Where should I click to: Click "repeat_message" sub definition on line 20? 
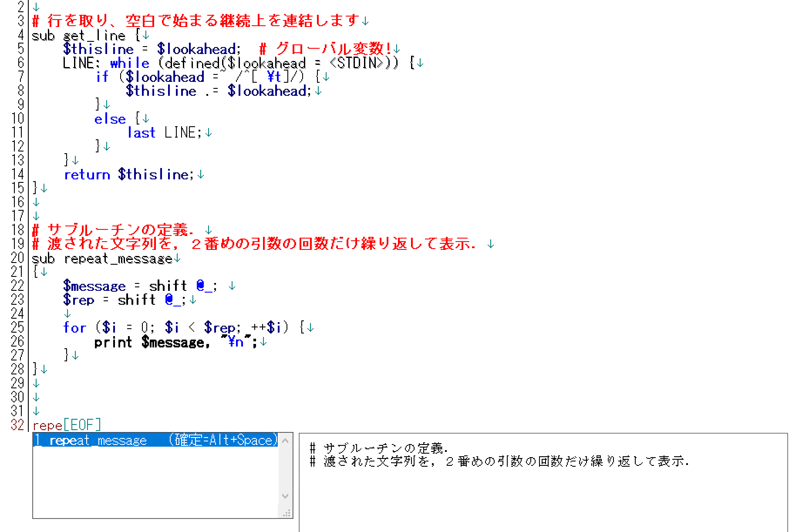point(118,259)
